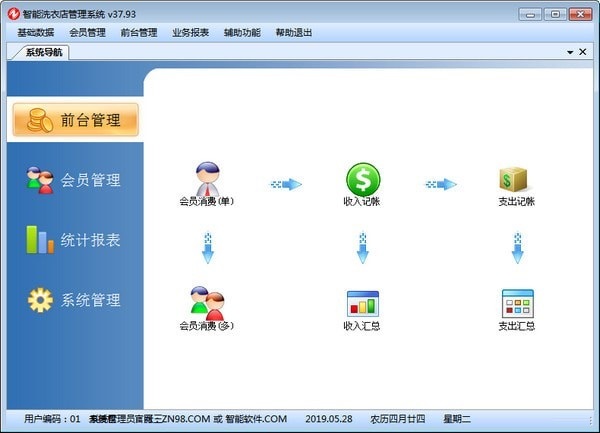Viewport: 600px width, 433px height.
Task: Switch to 系统导航 tab
Action: pyautogui.click(x=45, y=53)
